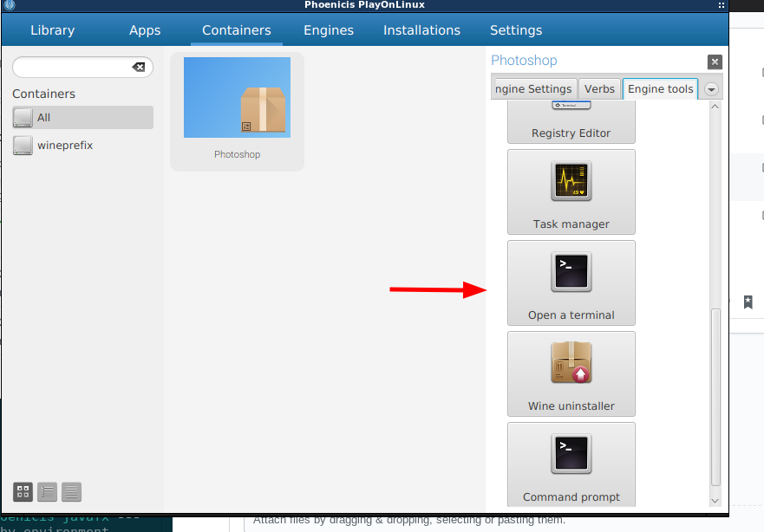Select the All containers category

83,117
